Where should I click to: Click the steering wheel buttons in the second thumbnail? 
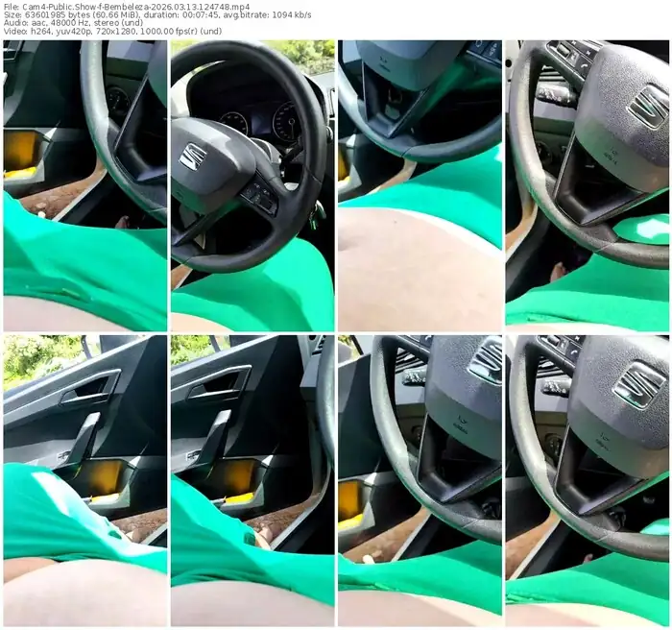260,196
